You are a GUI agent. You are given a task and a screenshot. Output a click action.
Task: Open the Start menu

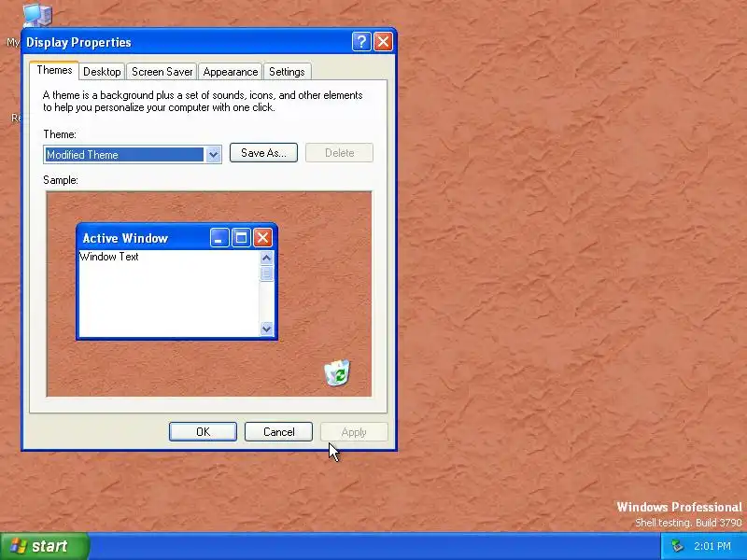tap(44, 546)
